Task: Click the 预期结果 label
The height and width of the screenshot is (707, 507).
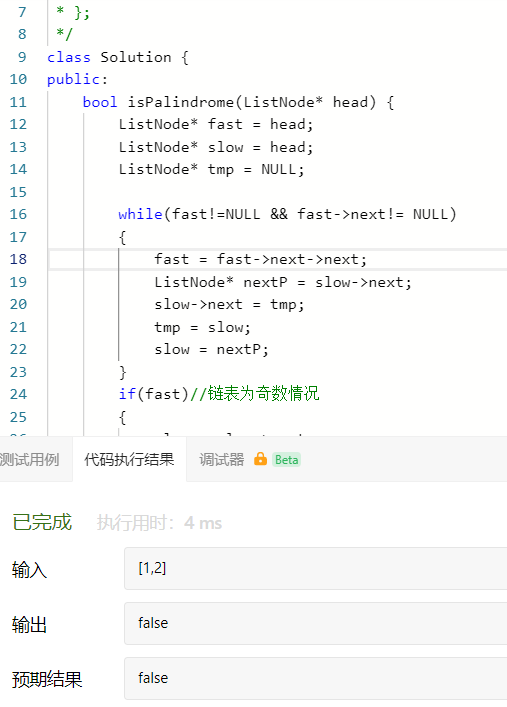Action: [47, 679]
